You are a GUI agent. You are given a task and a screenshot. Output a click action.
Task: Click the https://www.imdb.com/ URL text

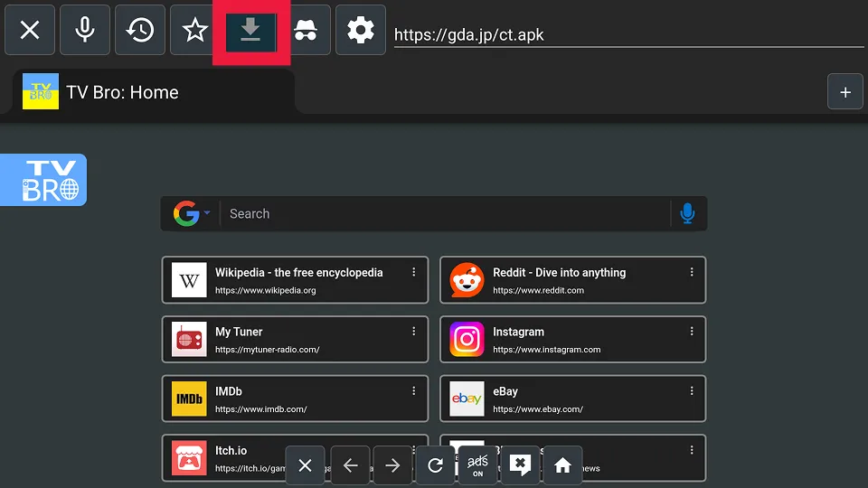[x=260, y=409]
